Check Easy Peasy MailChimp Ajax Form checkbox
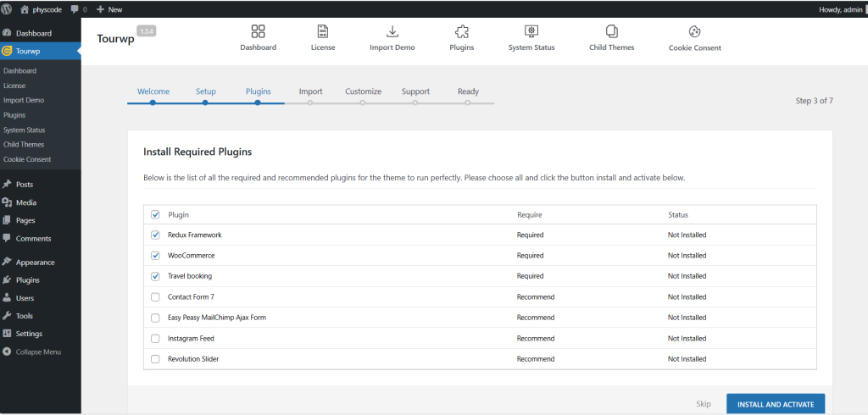The height and width of the screenshot is (415, 868). tap(156, 318)
